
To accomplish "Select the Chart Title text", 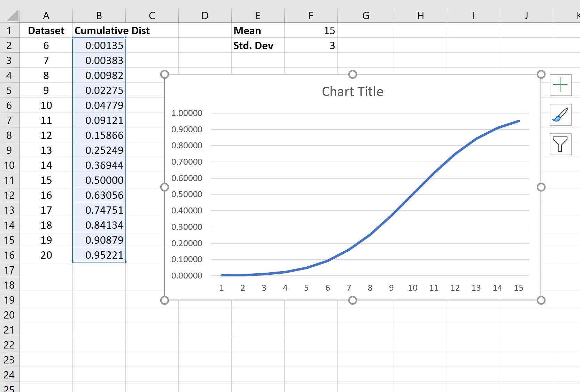I will click(353, 92).
